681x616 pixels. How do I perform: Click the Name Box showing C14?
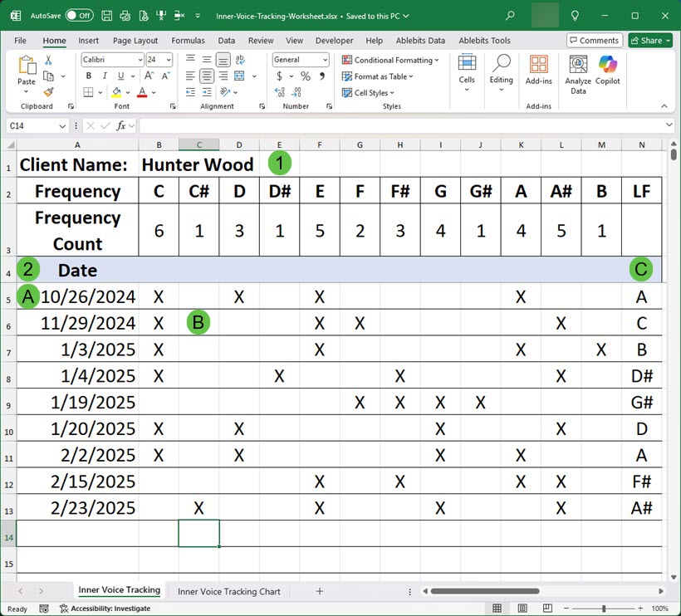pyautogui.click(x=33, y=125)
